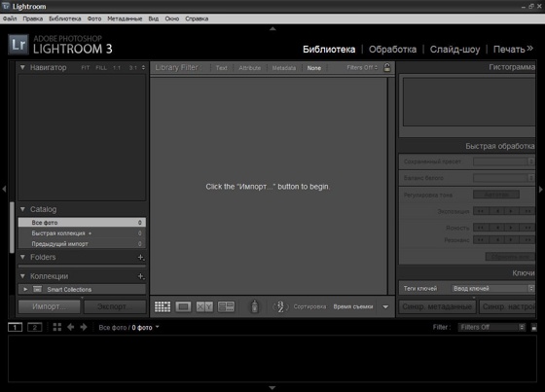Collapse the Коллекции panel triangle
Viewport: 545px width, 392px height.
click(22, 276)
